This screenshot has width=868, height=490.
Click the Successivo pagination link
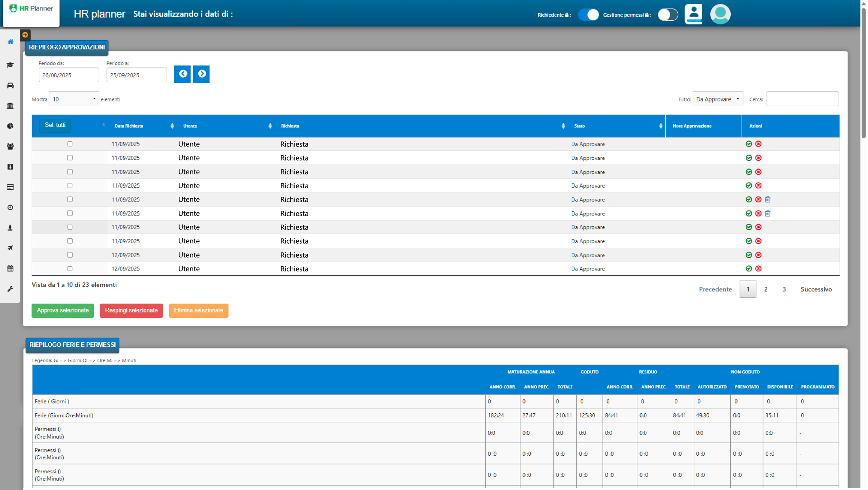coord(816,289)
